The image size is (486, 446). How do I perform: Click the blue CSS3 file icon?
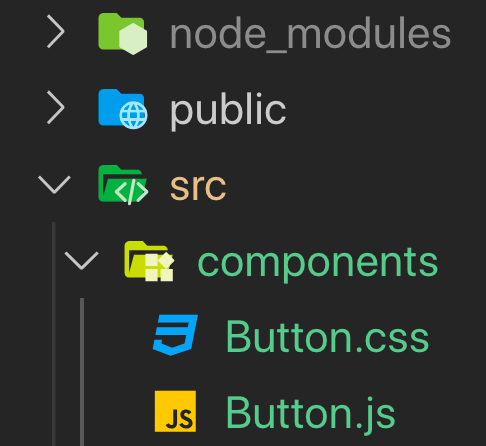click(175, 335)
